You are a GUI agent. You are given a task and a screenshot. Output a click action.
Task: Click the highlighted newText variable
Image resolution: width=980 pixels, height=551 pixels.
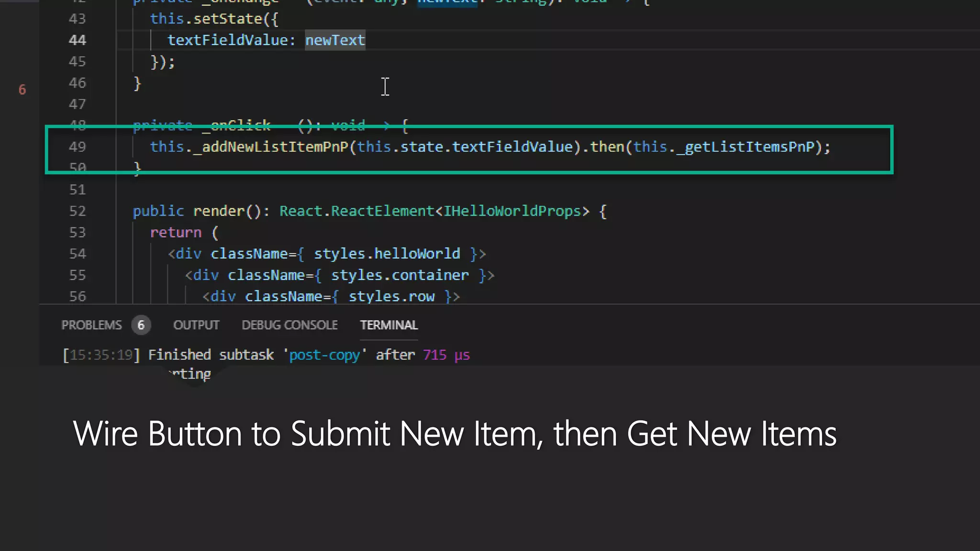335,40
